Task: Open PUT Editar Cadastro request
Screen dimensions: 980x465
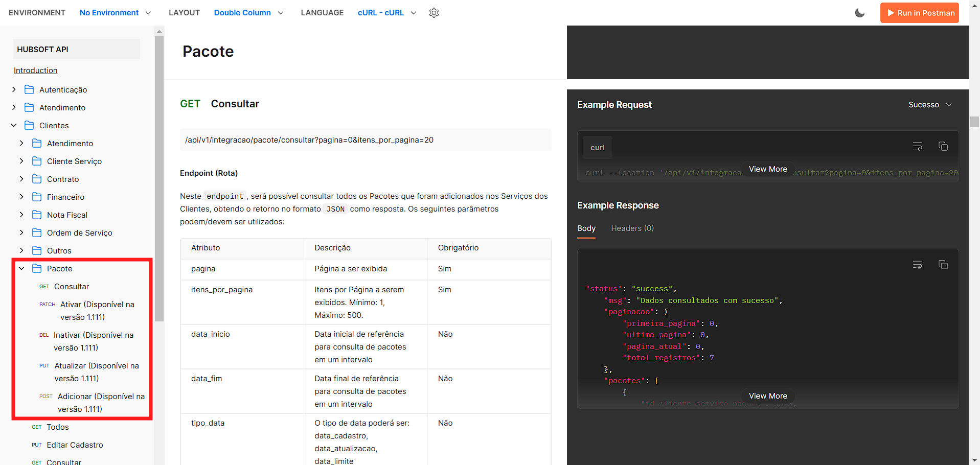Action: tap(67, 445)
